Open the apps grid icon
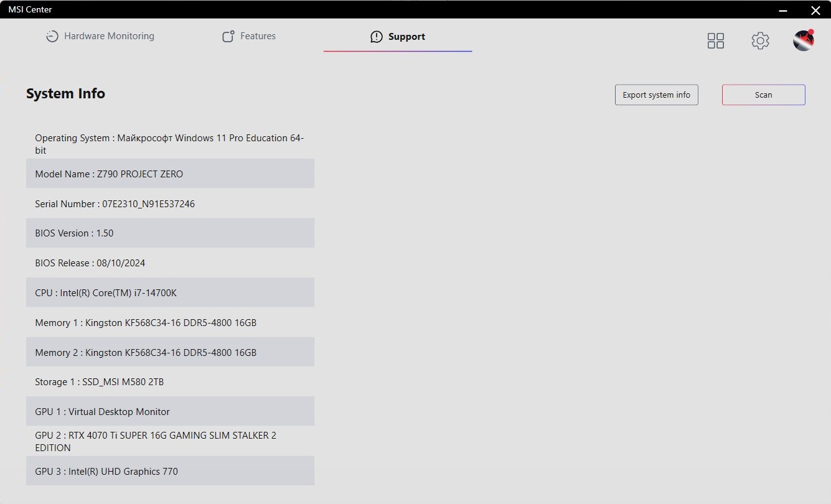Image resolution: width=831 pixels, height=504 pixels. pyautogui.click(x=716, y=41)
